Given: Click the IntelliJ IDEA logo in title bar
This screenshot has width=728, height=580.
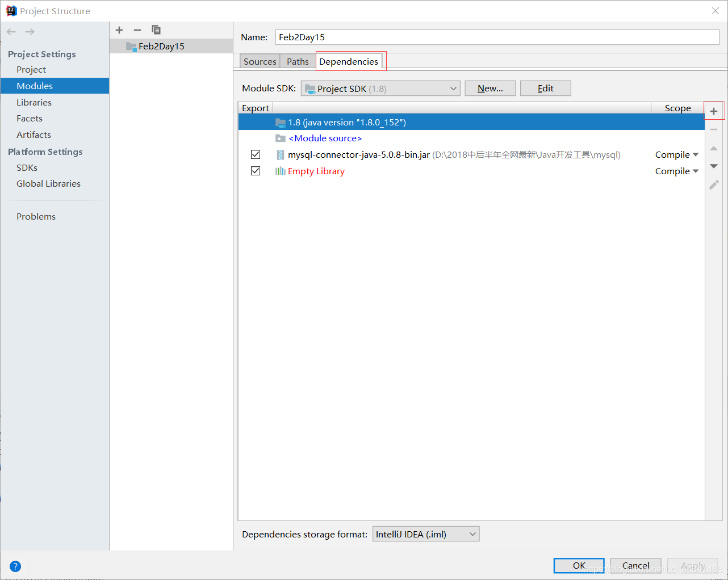Looking at the screenshot, I should click(x=11, y=11).
